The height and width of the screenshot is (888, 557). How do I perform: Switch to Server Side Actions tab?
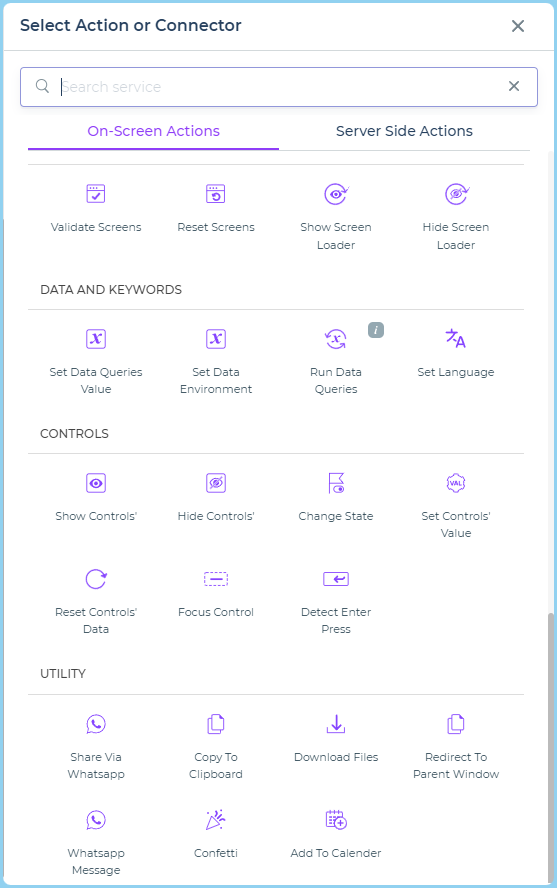point(404,131)
